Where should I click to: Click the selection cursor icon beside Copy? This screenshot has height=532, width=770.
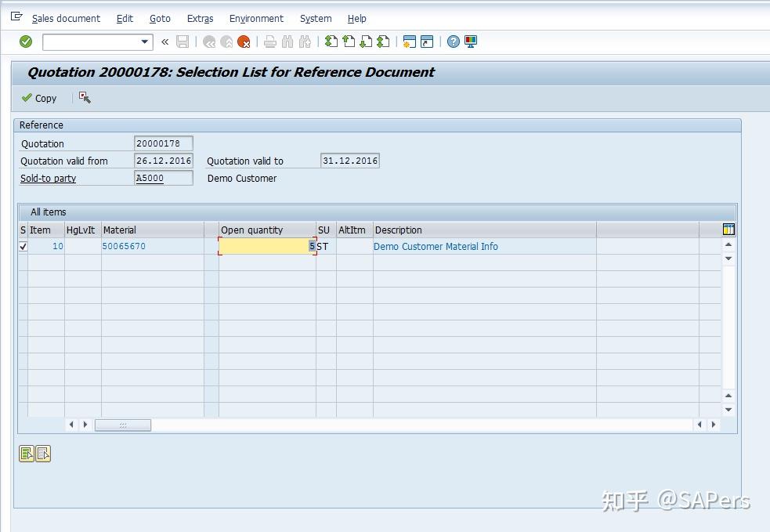pos(85,97)
